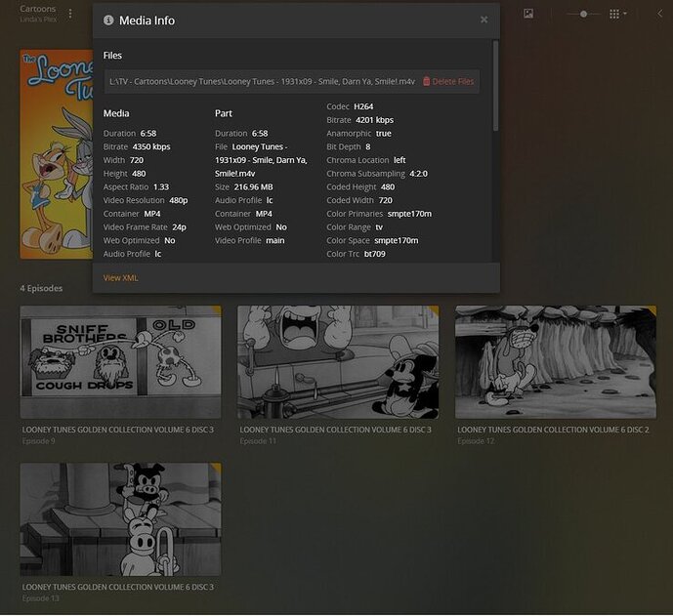The width and height of the screenshot is (673, 616).
Task: Open the three-dot menu next to Cartoons
Action: pos(70,15)
